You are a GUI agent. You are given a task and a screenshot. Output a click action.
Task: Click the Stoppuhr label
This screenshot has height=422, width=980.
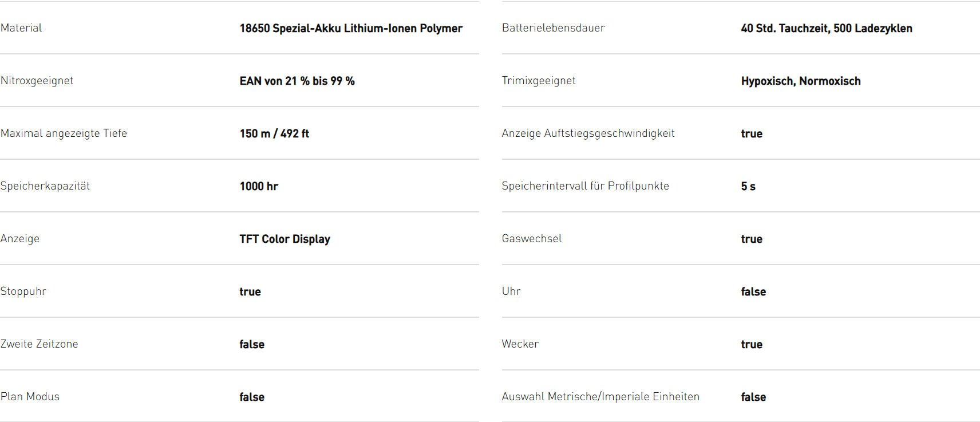click(23, 291)
